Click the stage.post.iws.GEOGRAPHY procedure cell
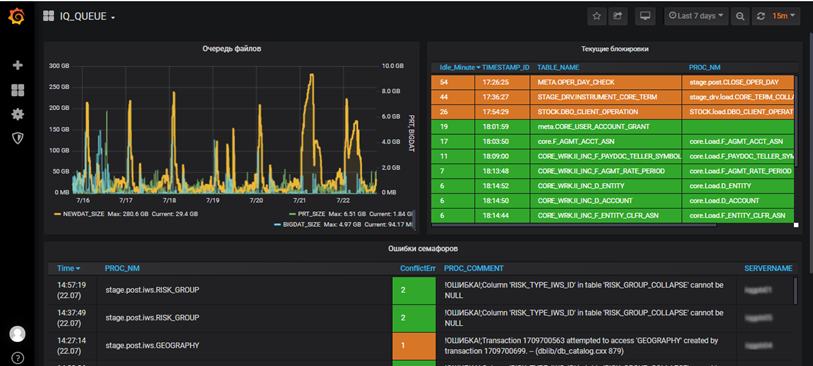The width and height of the screenshot is (813, 366). pos(152,345)
